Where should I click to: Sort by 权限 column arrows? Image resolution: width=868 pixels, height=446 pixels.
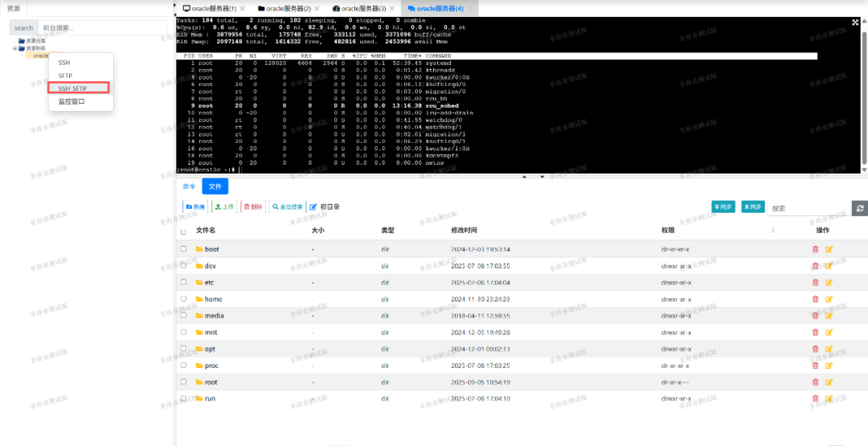[773, 231]
